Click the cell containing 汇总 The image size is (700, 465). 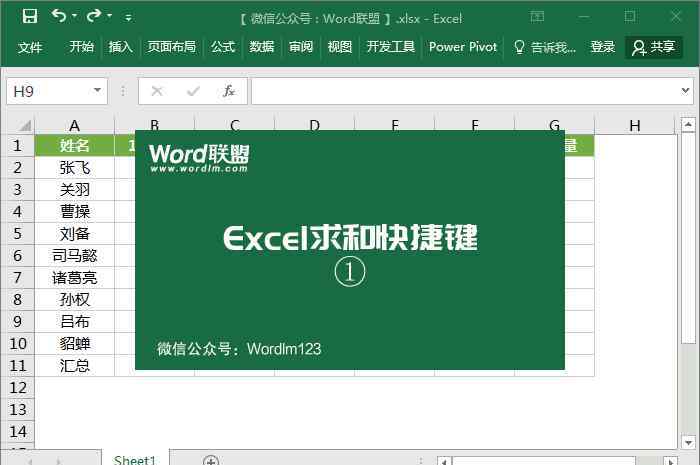click(x=75, y=365)
